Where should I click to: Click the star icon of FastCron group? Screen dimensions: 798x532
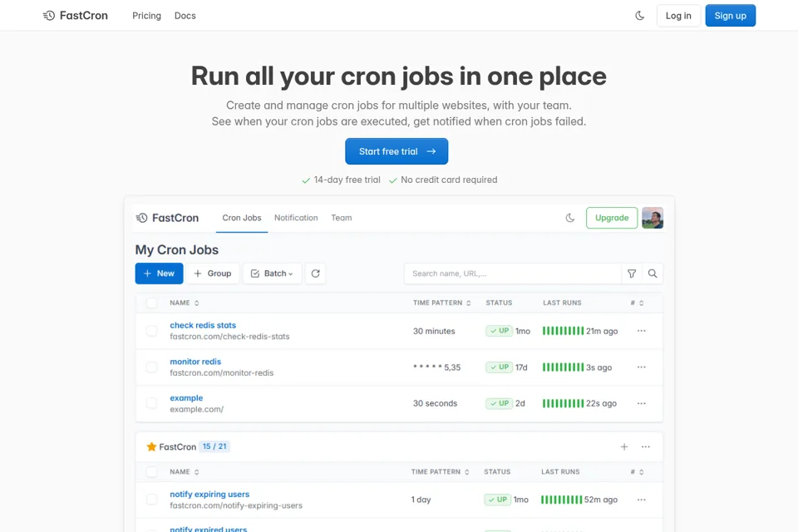click(x=151, y=446)
